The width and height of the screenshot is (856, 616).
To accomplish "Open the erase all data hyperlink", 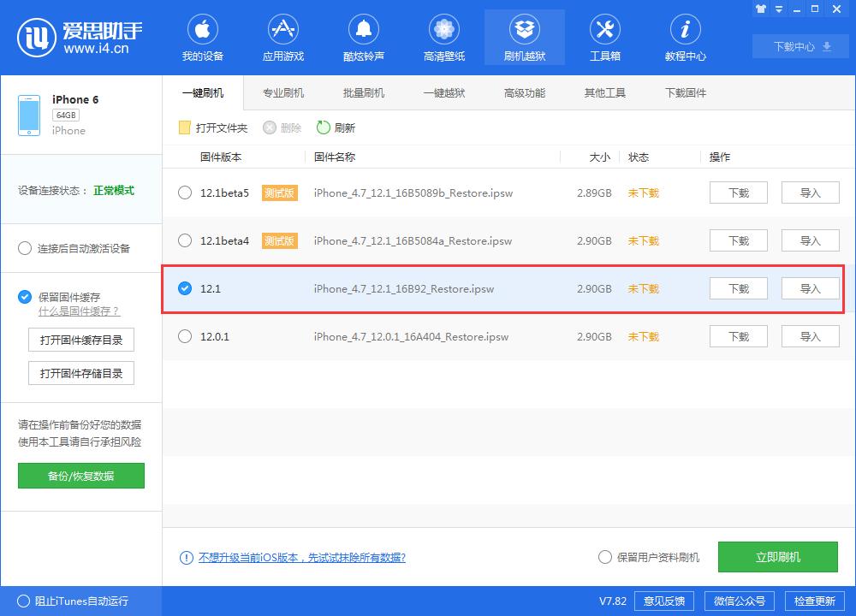I will click(x=301, y=557).
